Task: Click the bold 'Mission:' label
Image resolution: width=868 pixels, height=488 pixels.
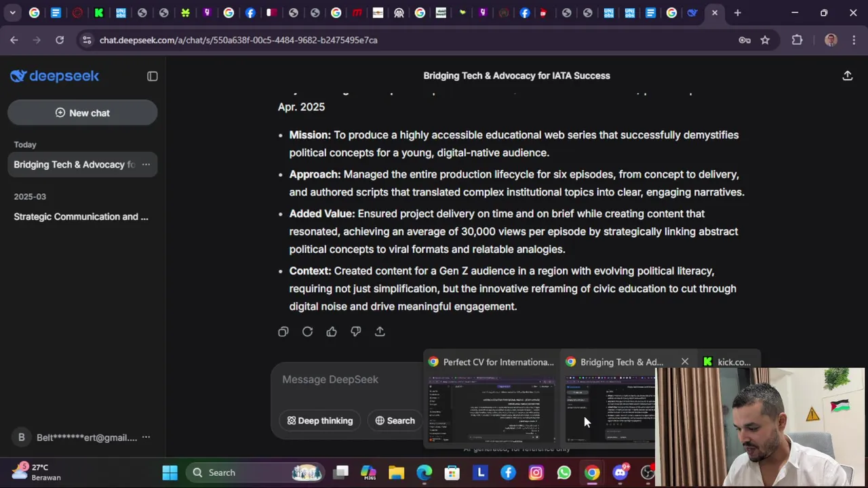Action: tap(310, 135)
